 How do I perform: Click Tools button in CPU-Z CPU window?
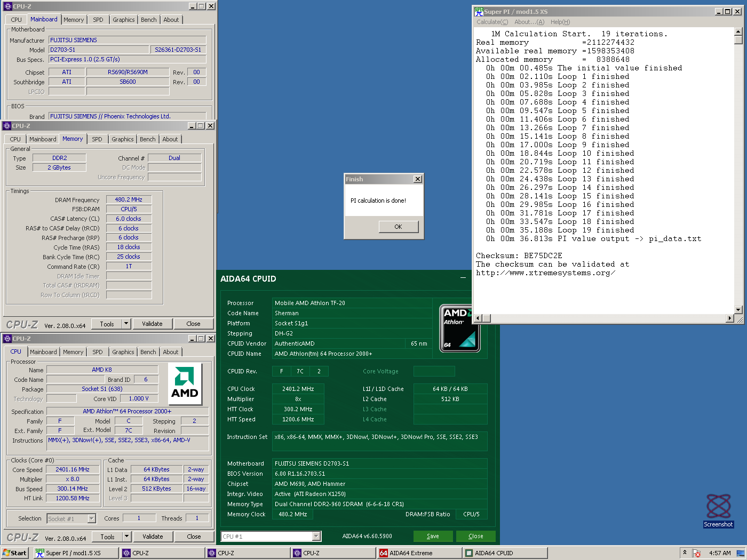107,537
